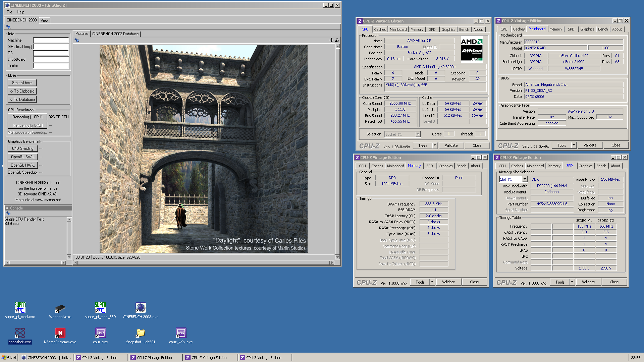Click Cinebench title bar app icon
The width and height of the screenshot is (644, 362).
[7, 5]
